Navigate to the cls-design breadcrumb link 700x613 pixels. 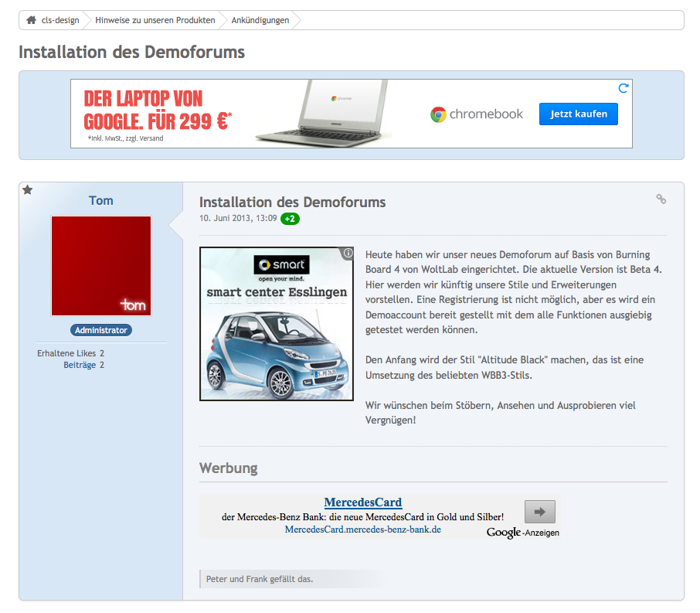[x=60, y=20]
